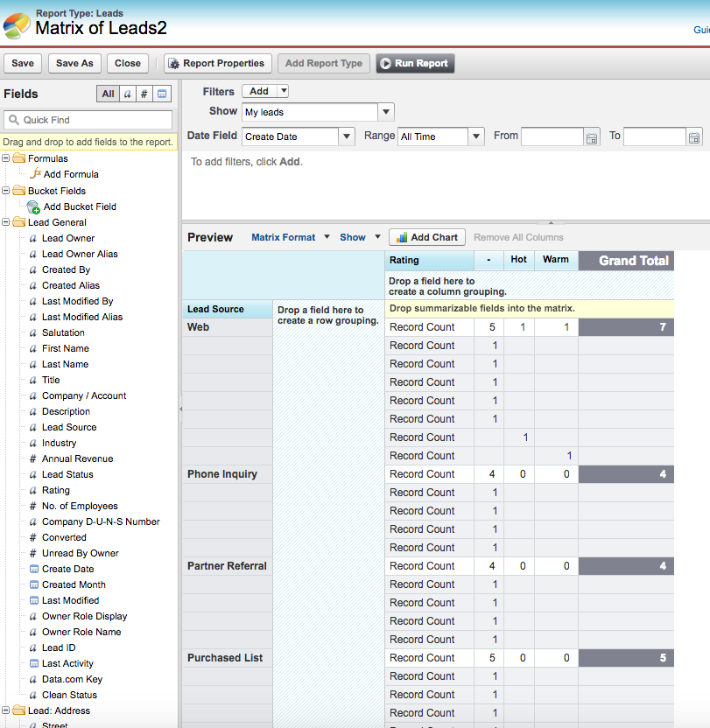Image resolution: width=710 pixels, height=728 pixels.
Task: Open the Date Field dropdown
Action: pos(346,136)
